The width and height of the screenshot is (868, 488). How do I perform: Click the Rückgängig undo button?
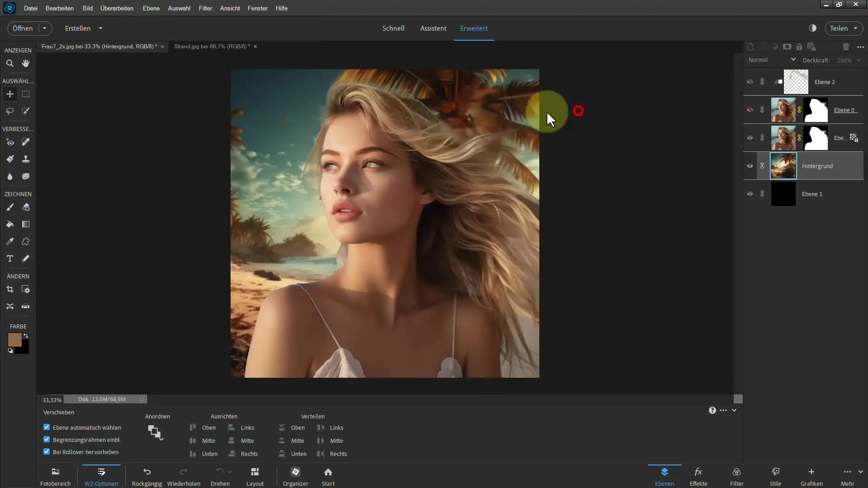coord(147,477)
